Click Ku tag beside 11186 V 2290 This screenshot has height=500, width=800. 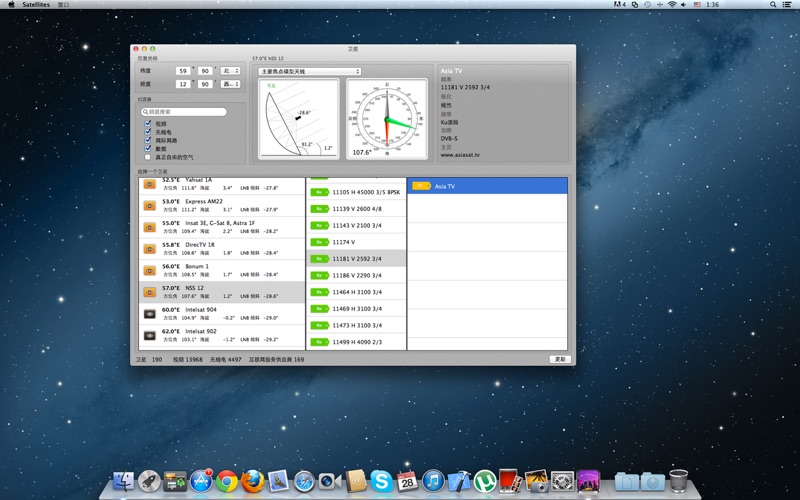tap(320, 276)
